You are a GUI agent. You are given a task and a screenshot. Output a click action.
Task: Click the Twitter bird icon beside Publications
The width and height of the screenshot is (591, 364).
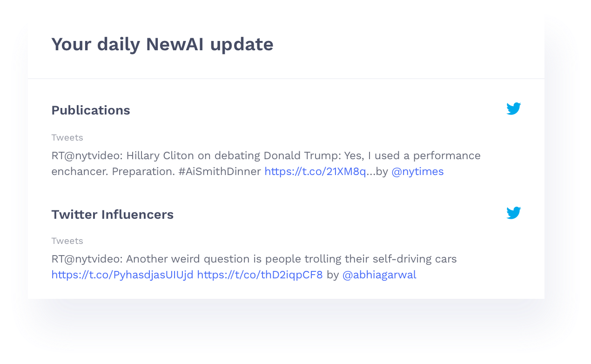coord(514,109)
